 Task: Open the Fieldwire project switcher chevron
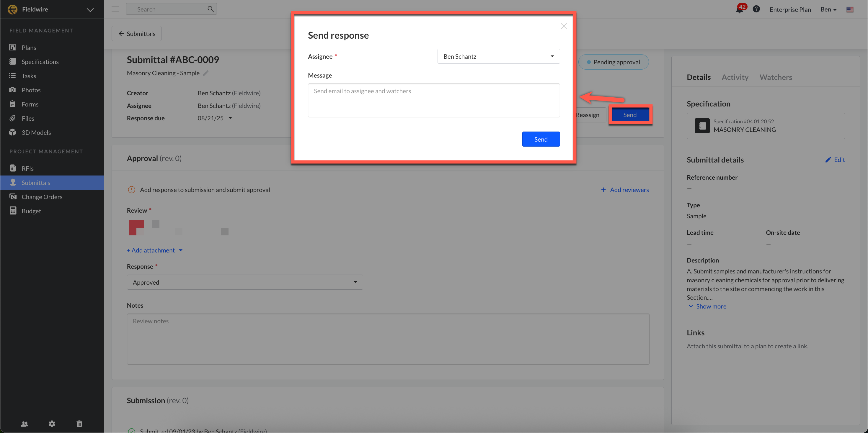90,10
